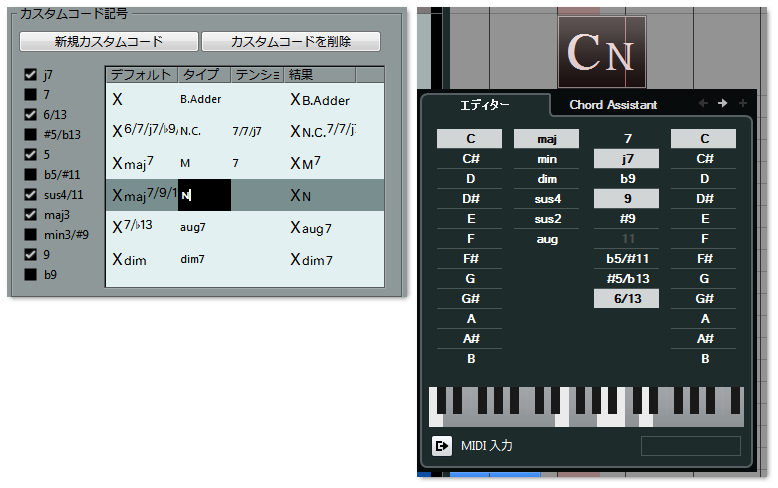
Task: Switch to the エディター tab
Action: click(x=485, y=105)
